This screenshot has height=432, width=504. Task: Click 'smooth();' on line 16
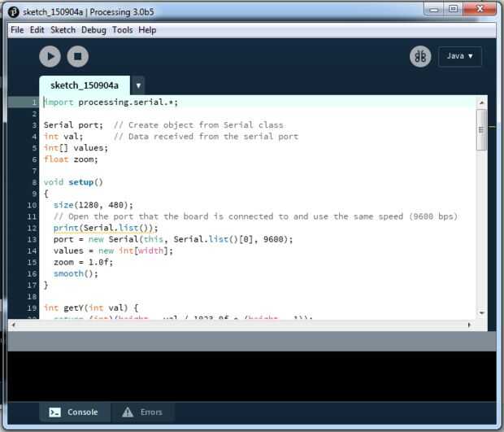tap(76, 273)
